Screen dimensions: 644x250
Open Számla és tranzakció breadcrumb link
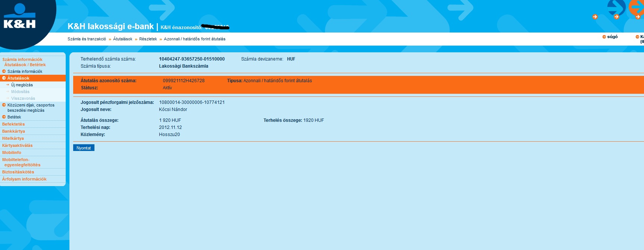[87, 39]
